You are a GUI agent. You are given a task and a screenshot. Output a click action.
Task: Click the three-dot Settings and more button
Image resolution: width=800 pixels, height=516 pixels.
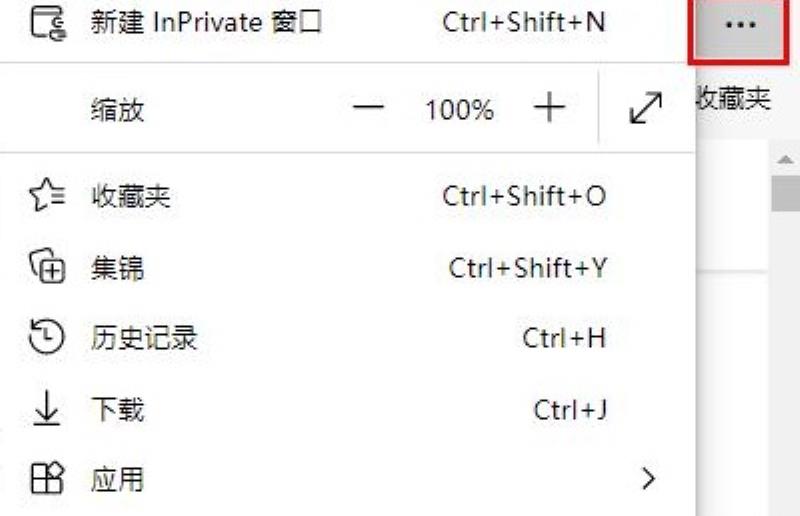tap(740, 27)
